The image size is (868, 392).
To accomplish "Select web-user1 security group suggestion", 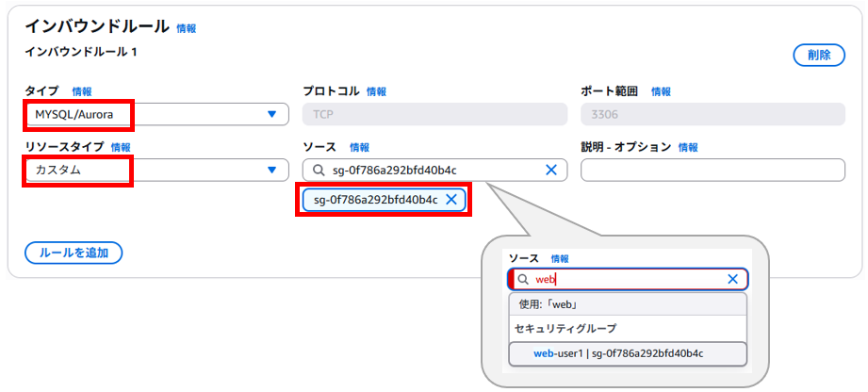I will tap(628, 353).
